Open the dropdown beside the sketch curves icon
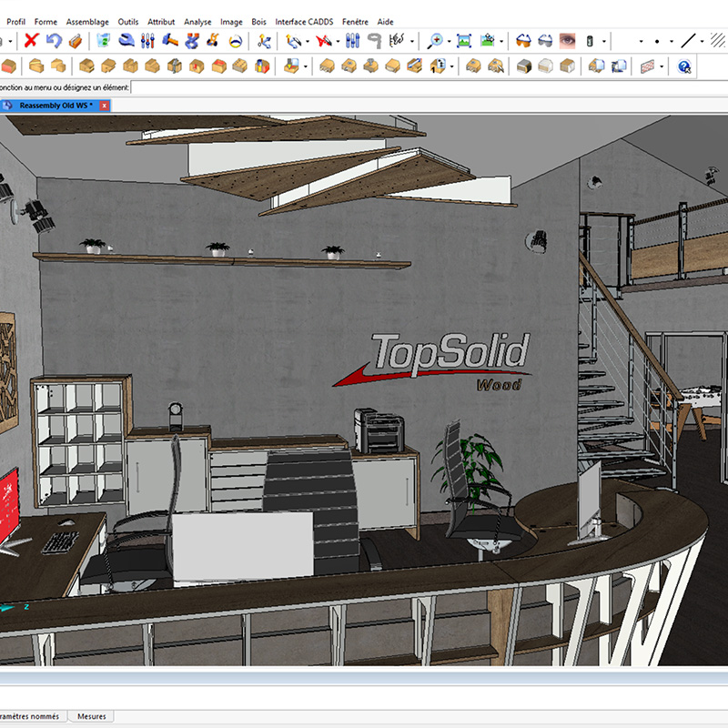This screenshot has width=728, height=728. pos(412,41)
